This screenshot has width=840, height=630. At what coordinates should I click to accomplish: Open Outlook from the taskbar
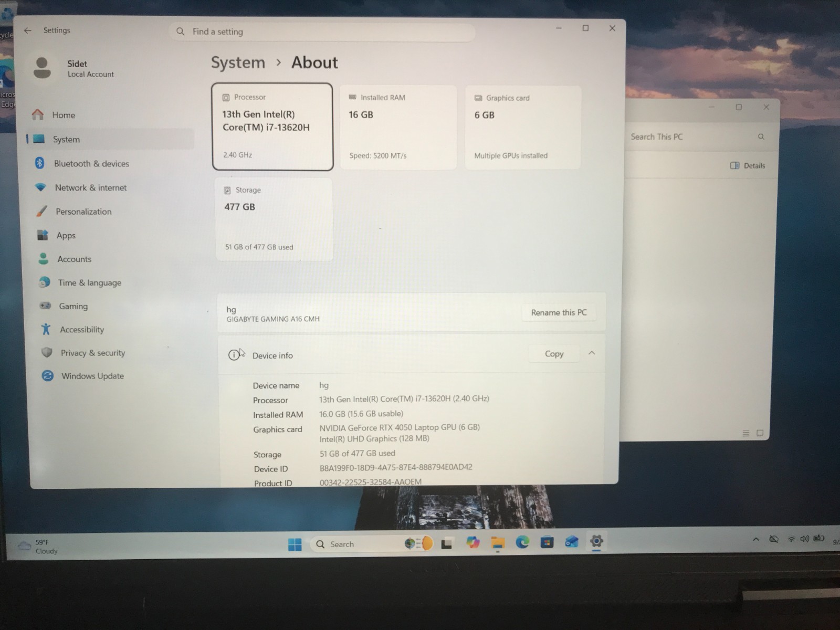click(x=572, y=542)
